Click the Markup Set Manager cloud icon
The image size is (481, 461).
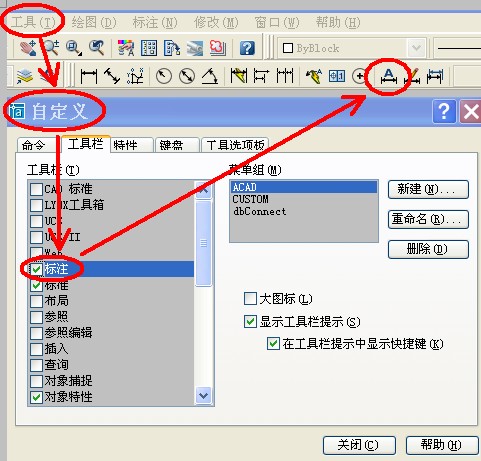pyautogui.click(x=218, y=48)
